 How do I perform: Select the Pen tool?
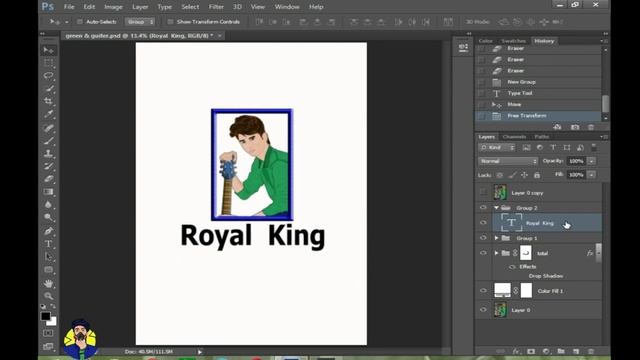49,231
